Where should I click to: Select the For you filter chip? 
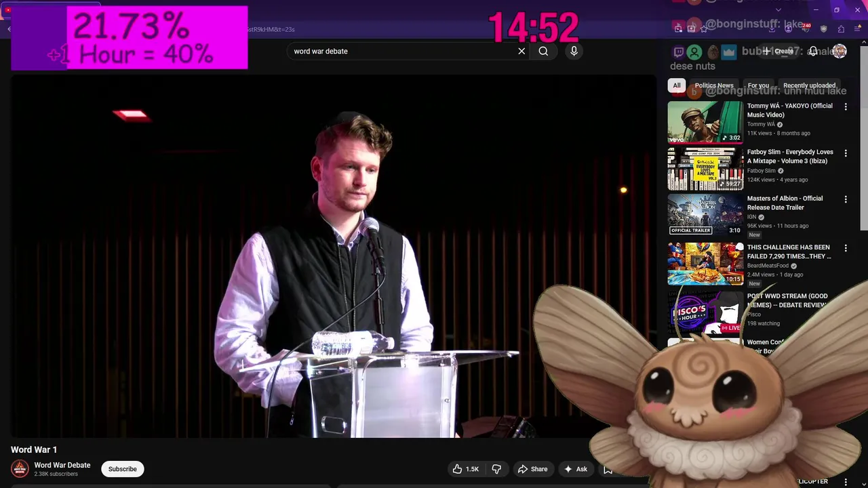pos(758,85)
